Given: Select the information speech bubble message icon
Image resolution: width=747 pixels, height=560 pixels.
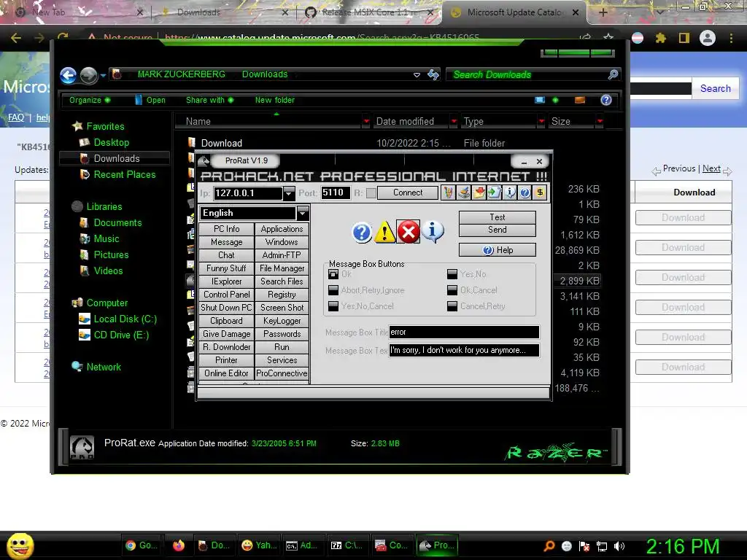Looking at the screenshot, I should (433, 232).
